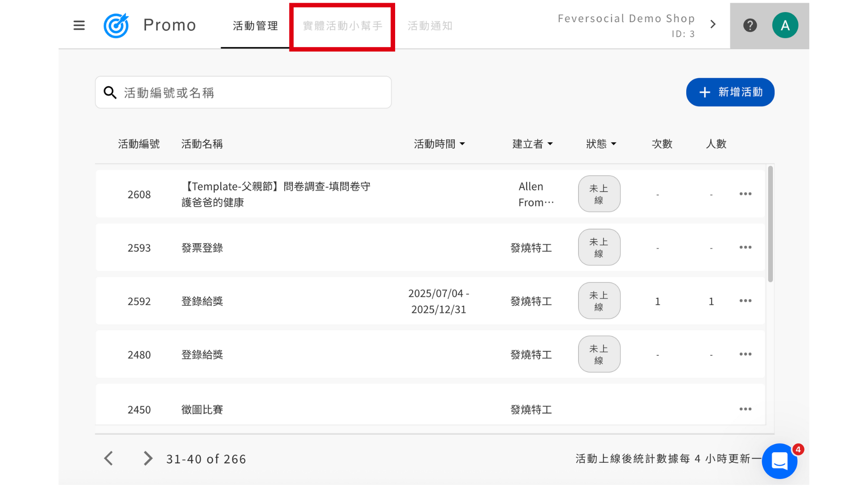This screenshot has height=488, width=868.
Task: Open the chat support bubble
Action: 779,461
